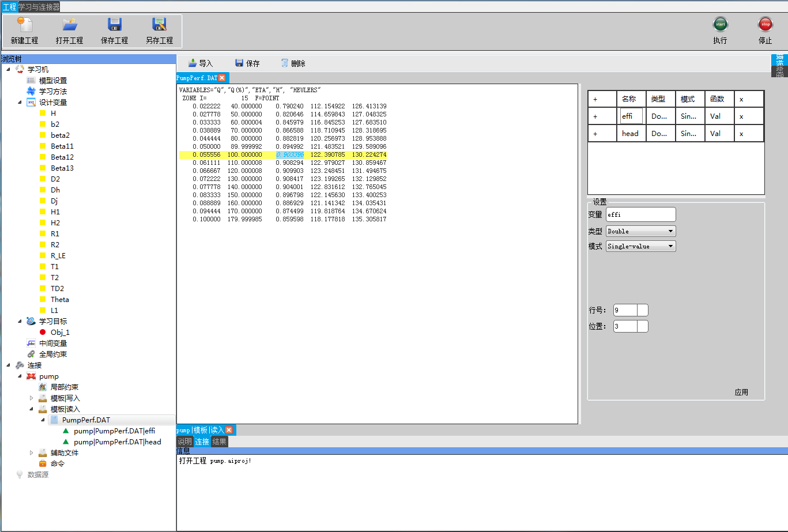This screenshot has width=788, height=532.
Task: Click the 应用 apply button
Action: tap(741, 392)
